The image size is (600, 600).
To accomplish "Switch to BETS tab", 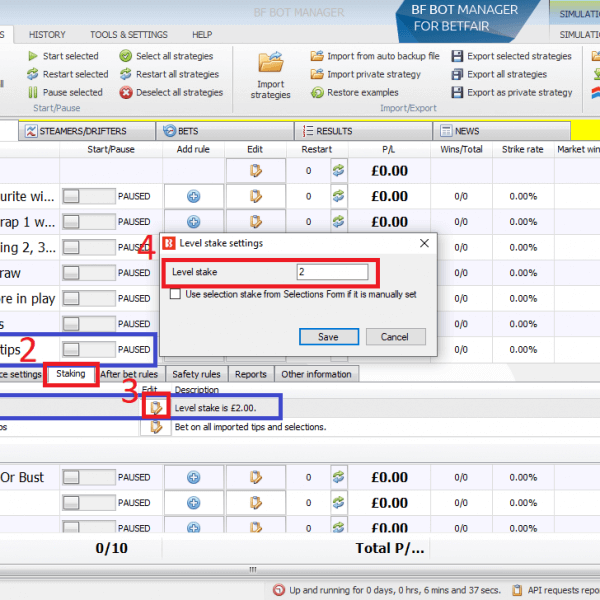I will tap(225, 131).
